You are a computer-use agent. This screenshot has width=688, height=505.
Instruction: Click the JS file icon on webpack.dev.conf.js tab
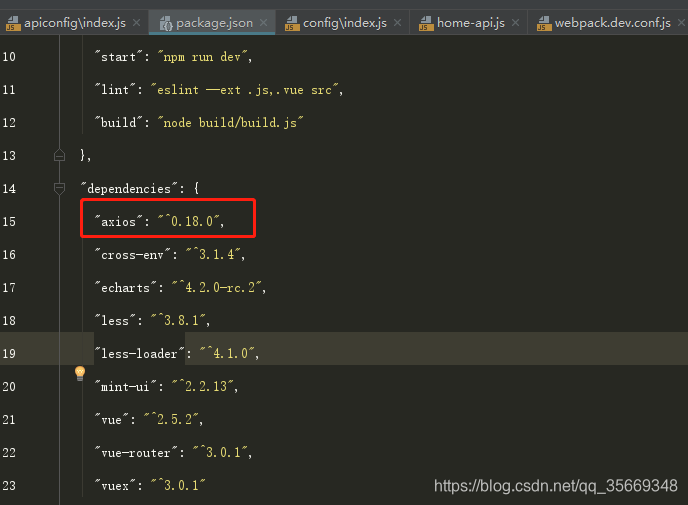click(x=544, y=23)
